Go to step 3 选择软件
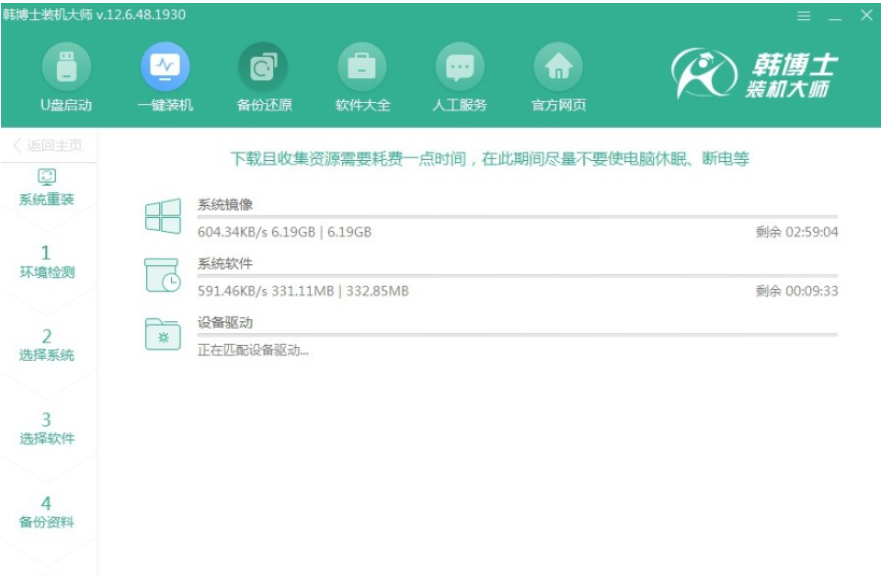This screenshot has width=887, height=581. 47,427
